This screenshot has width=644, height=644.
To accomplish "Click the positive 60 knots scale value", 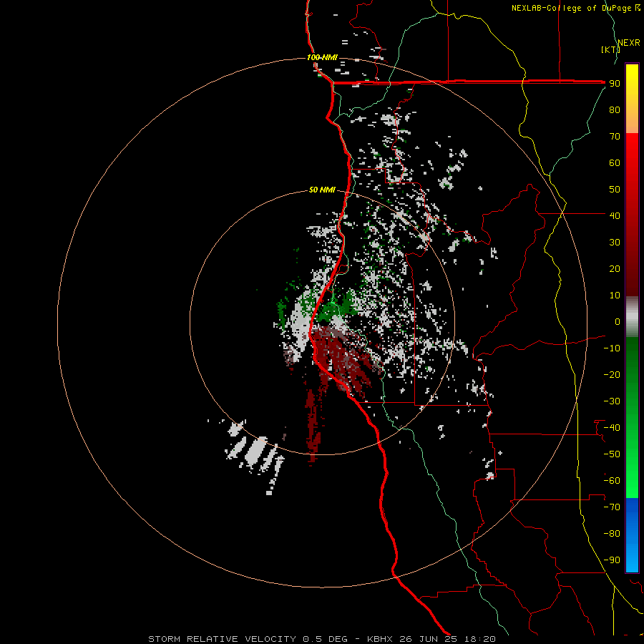I will [x=615, y=163].
